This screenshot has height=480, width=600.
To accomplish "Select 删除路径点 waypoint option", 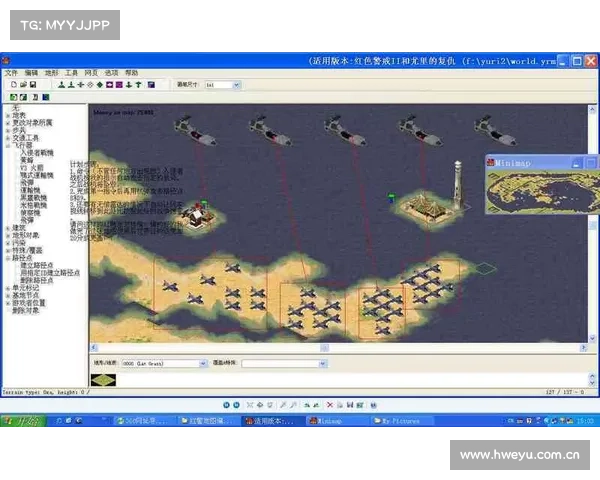I will pos(37,280).
